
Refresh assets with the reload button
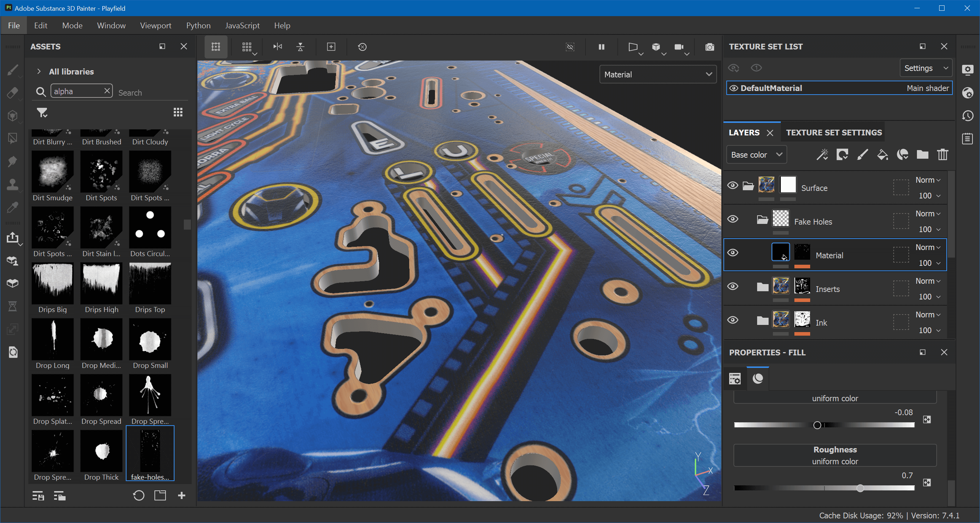click(138, 495)
